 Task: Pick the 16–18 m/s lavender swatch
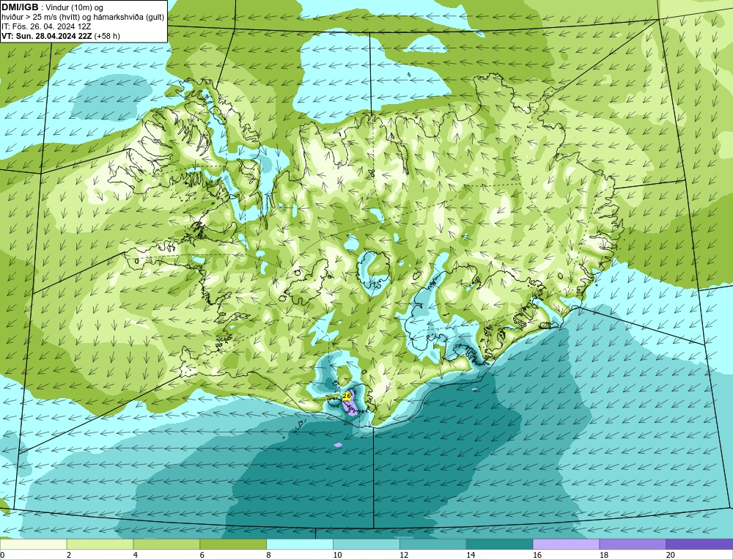(566, 544)
